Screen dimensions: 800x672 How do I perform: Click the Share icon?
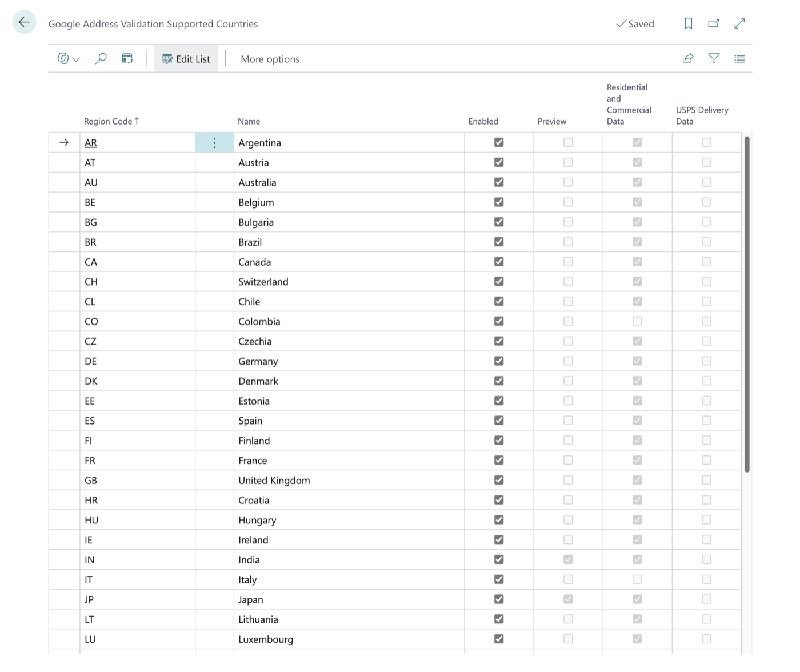(x=688, y=58)
